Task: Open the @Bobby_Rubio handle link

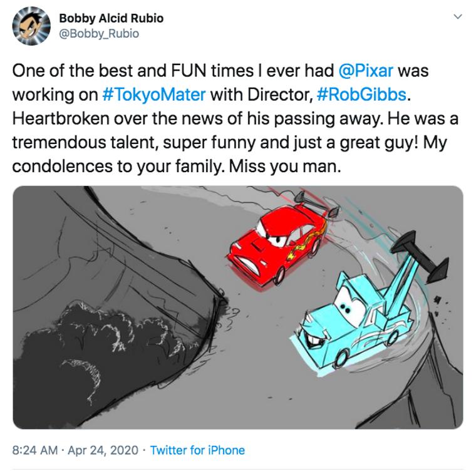Action: click(99, 33)
